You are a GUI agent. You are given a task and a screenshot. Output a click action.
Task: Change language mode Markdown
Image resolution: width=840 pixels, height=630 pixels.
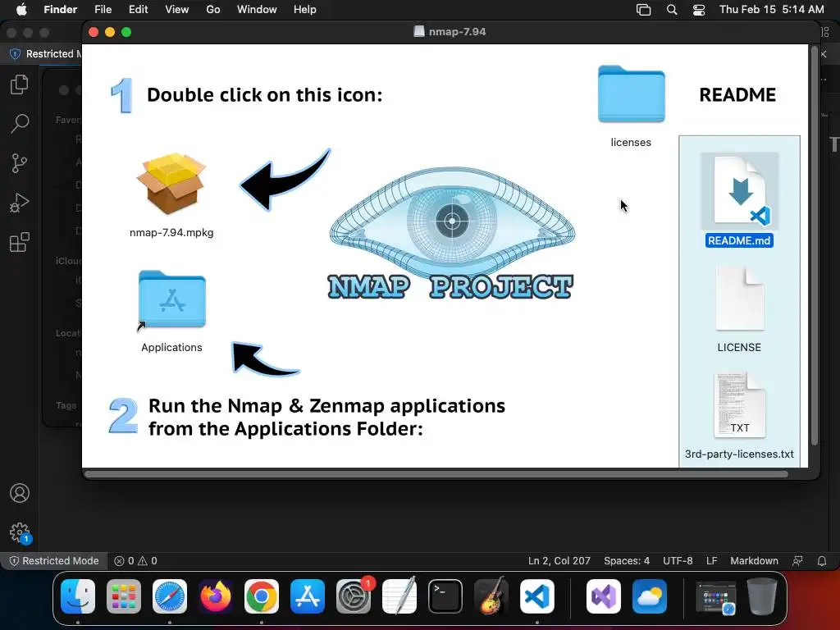tap(754, 561)
